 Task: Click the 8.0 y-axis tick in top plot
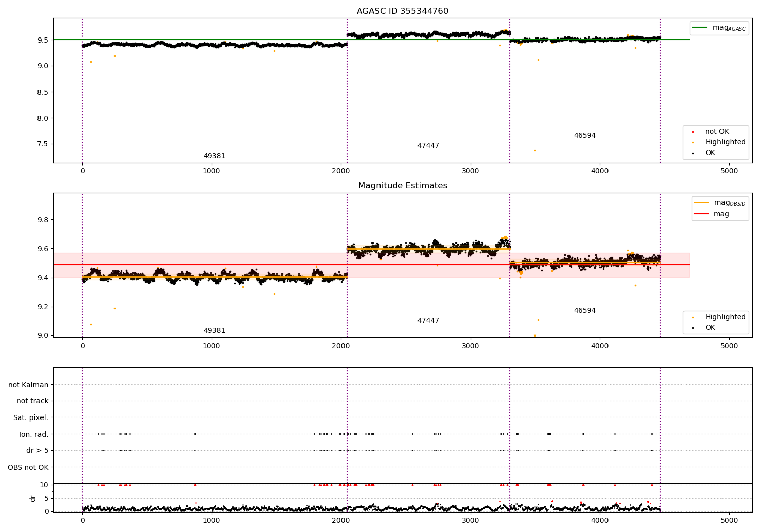pyautogui.click(x=42, y=118)
